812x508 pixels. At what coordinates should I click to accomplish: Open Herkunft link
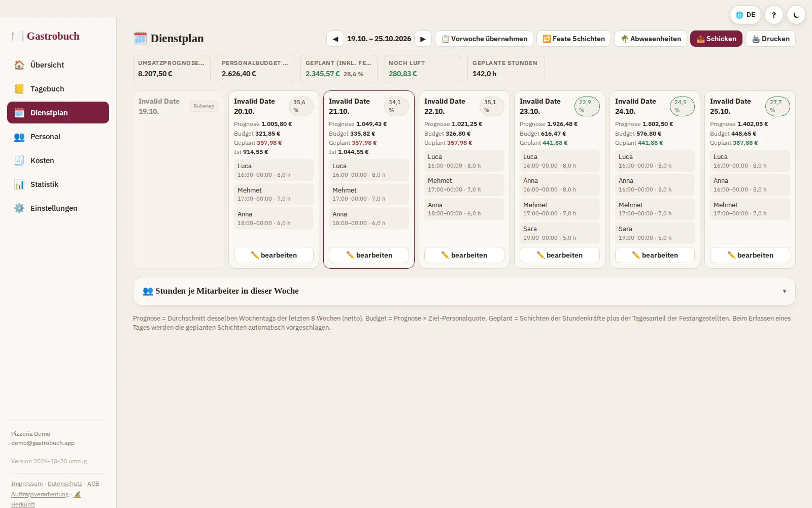(x=23, y=504)
